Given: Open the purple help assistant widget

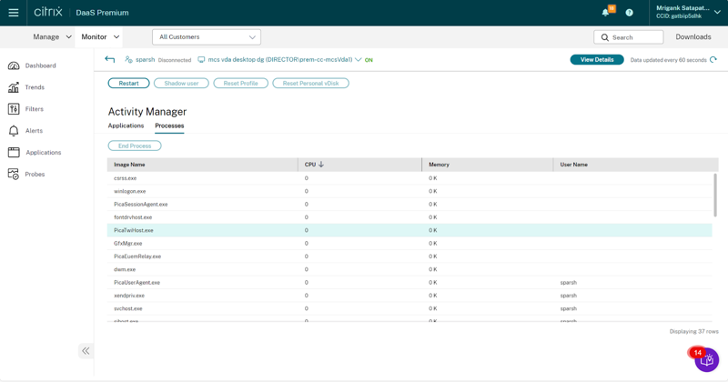Looking at the screenshot, I should coord(707,360).
